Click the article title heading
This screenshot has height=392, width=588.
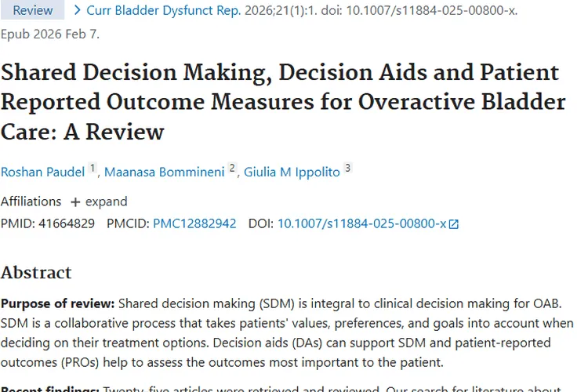pyautogui.click(x=282, y=102)
